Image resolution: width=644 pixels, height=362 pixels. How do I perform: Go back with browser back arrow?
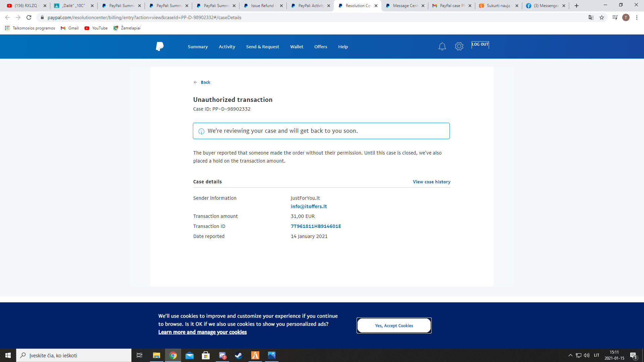coord(7,17)
